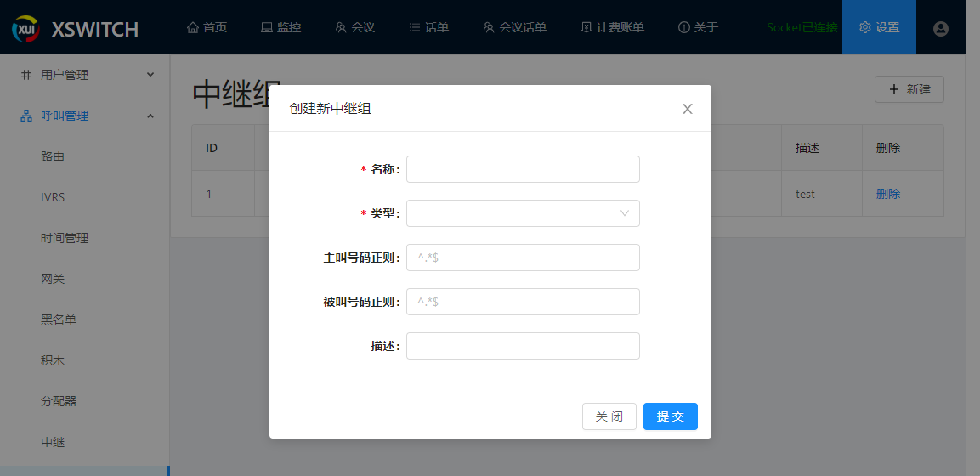Focus the 描述 description input field
This screenshot has height=476, width=980.
tap(523, 346)
